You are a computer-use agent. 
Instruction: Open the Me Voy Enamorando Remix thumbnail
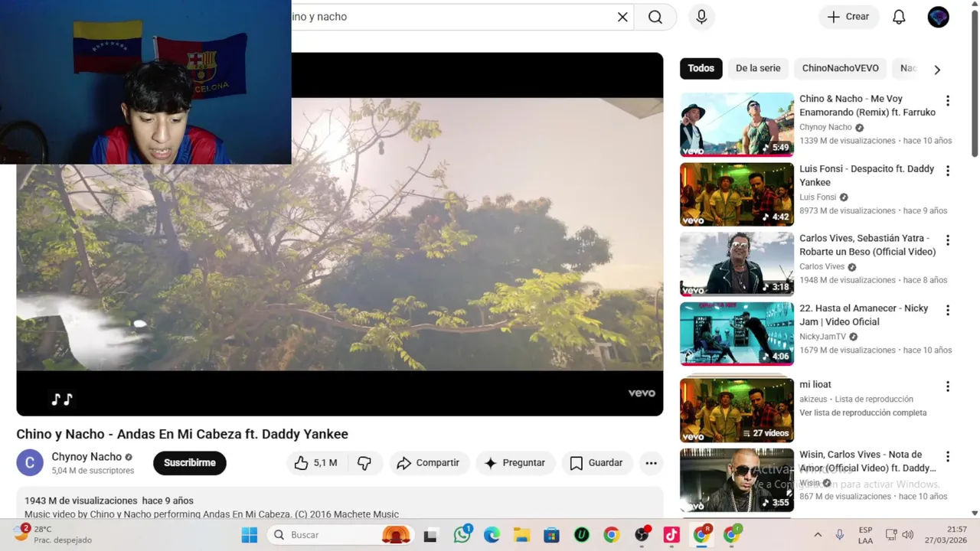pyautogui.click(x=737, y=125)
